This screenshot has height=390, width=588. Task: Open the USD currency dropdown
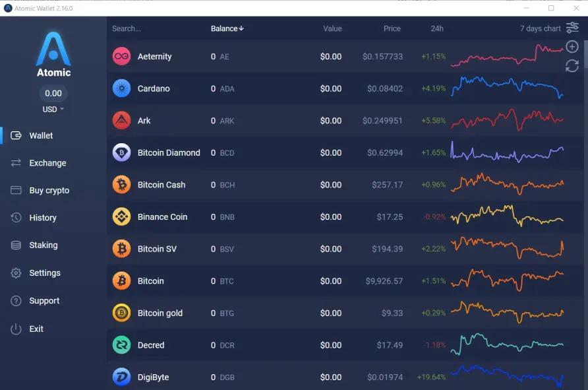(x=53, y=110)
